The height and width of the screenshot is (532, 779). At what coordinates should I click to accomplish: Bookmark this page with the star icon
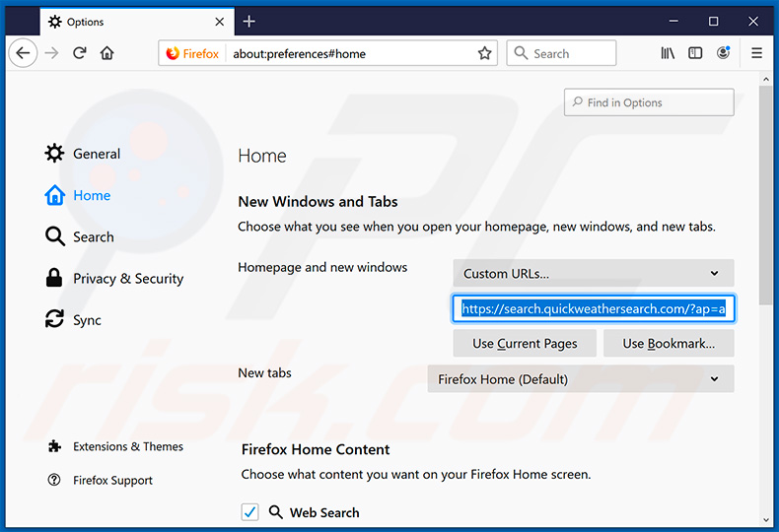[x=484, y=53]
